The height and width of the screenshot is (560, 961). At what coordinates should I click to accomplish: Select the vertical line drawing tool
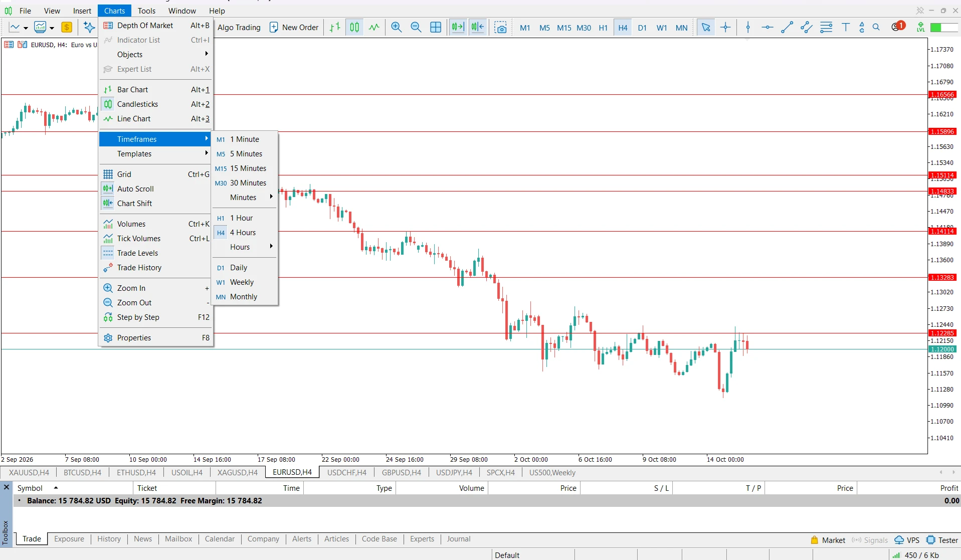click(748, 28)
